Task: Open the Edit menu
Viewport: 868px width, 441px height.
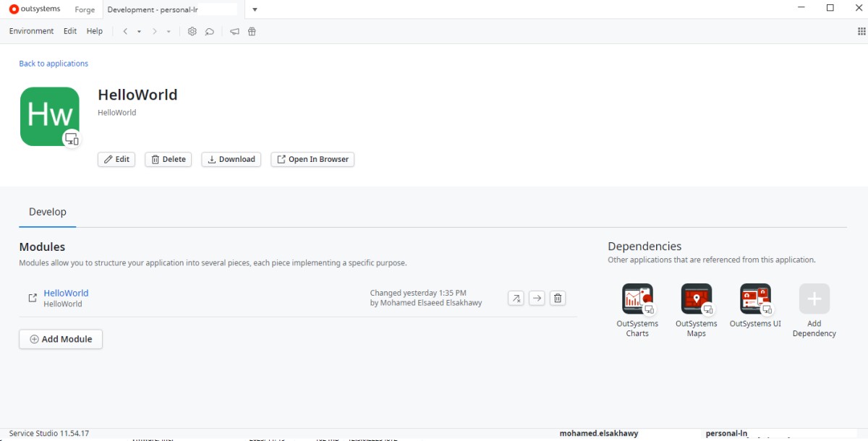Action: click(70, 31)
